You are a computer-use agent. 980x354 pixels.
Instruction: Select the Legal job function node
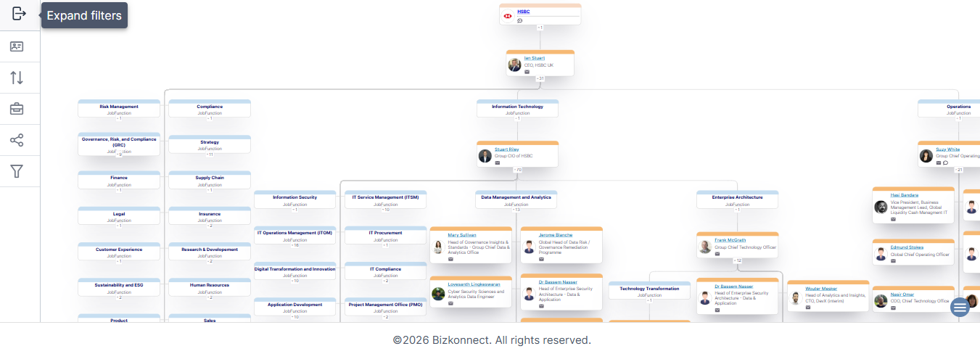point(119,216)
